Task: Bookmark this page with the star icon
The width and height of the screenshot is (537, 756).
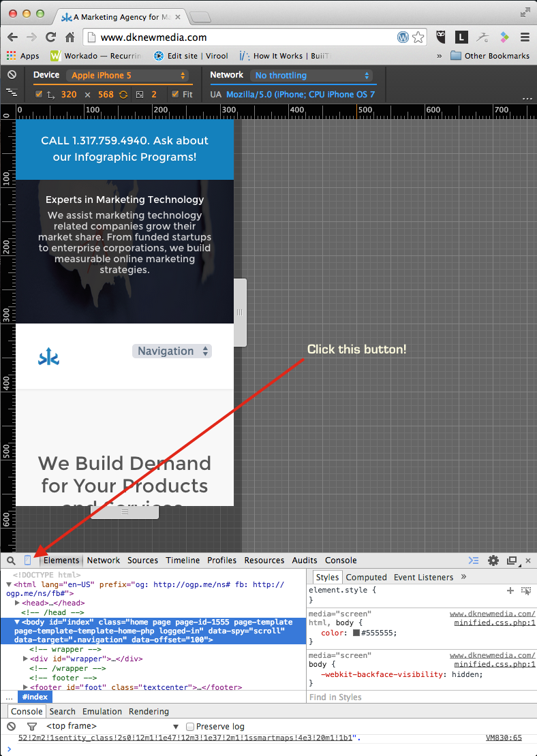Action: pos(418,37)
